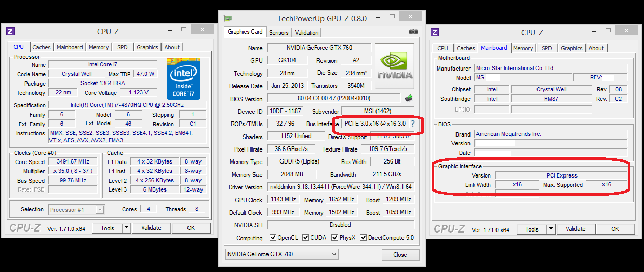The image size is (644, 272).
Task: Click the NVIDIA logo in GPU-Z
Action: coord(395,66)
